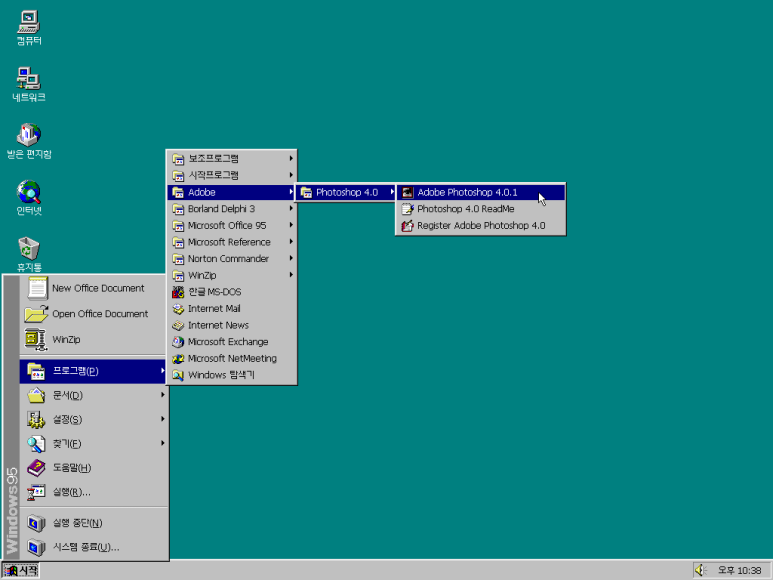Open 도움말(H) help

(x=94, y=468)
